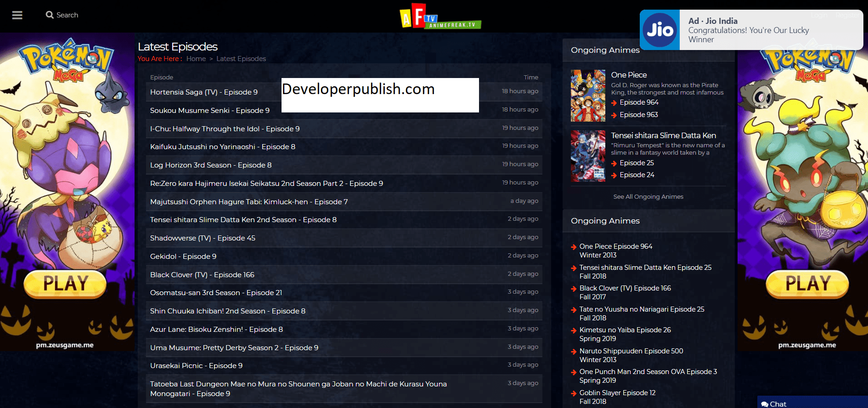Click arrow beside Kimetsu no Yaiba Episode 26
Viewport: 868px width, 408px height.
[574, 330]
